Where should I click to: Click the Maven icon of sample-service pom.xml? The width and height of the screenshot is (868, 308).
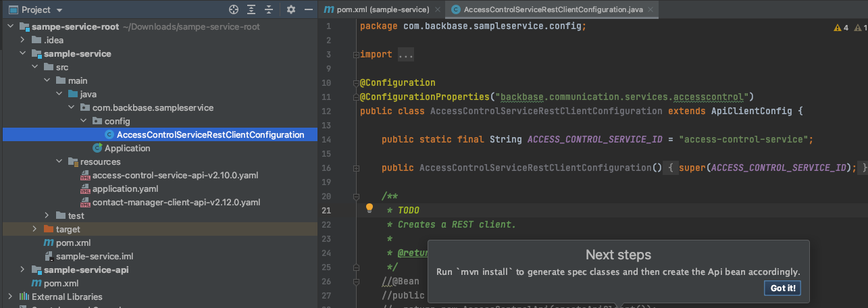48,242
